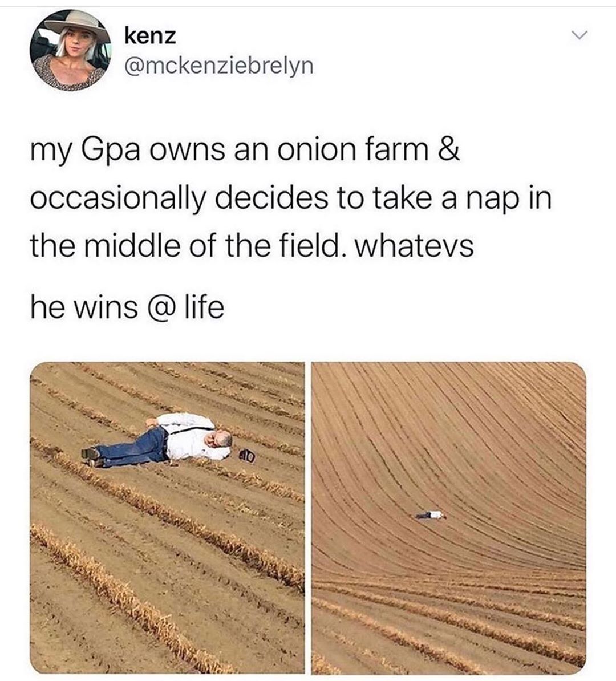Click the ampersand after "onion farm"
616x681 pixels.
449,149
